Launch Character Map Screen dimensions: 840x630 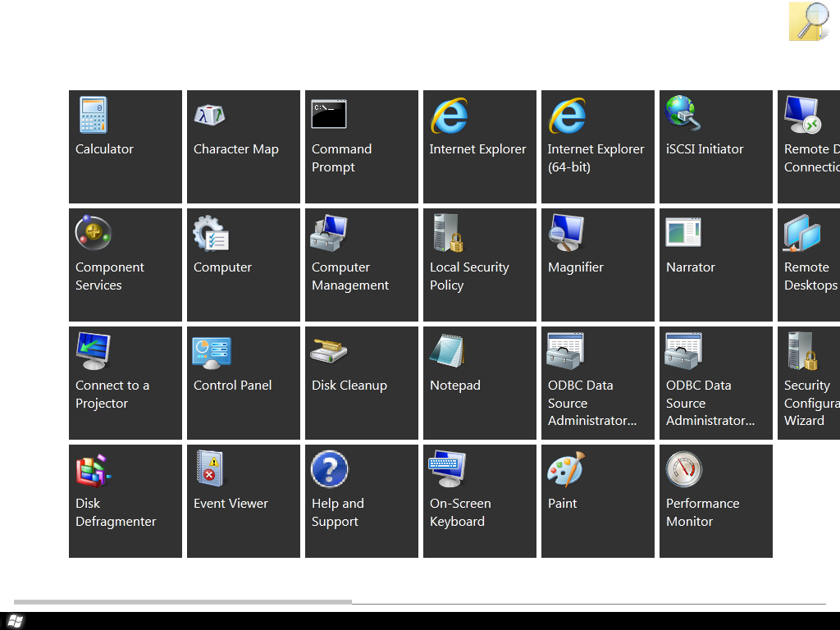244,147
